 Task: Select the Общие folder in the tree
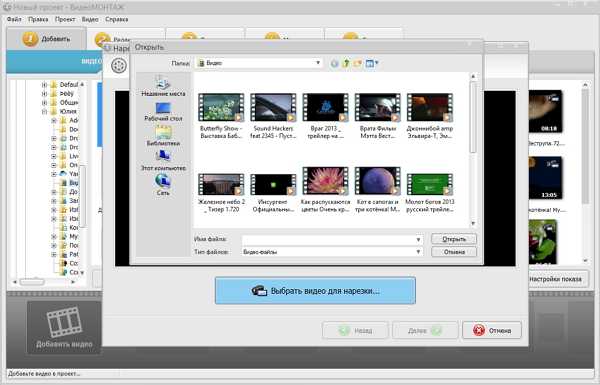65,103
